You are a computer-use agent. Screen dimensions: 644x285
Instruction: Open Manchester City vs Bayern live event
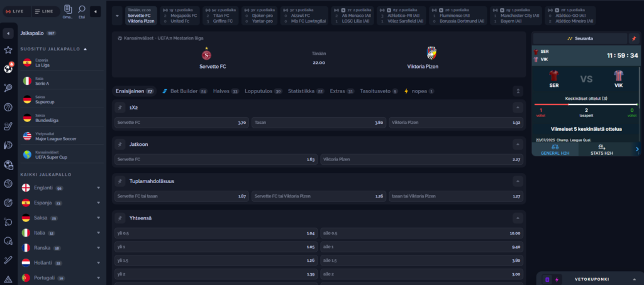[x=516, y=16]
